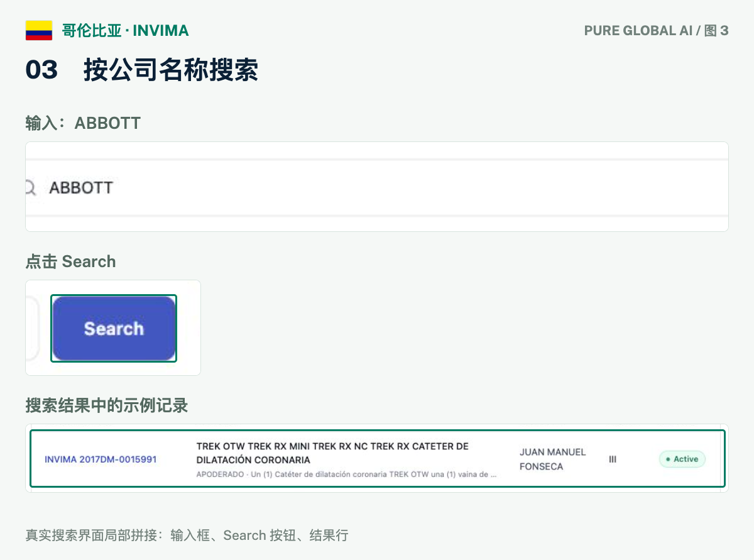754x560 pixels.
Task: Click the green Active status badge
Action: pos(682,459)
